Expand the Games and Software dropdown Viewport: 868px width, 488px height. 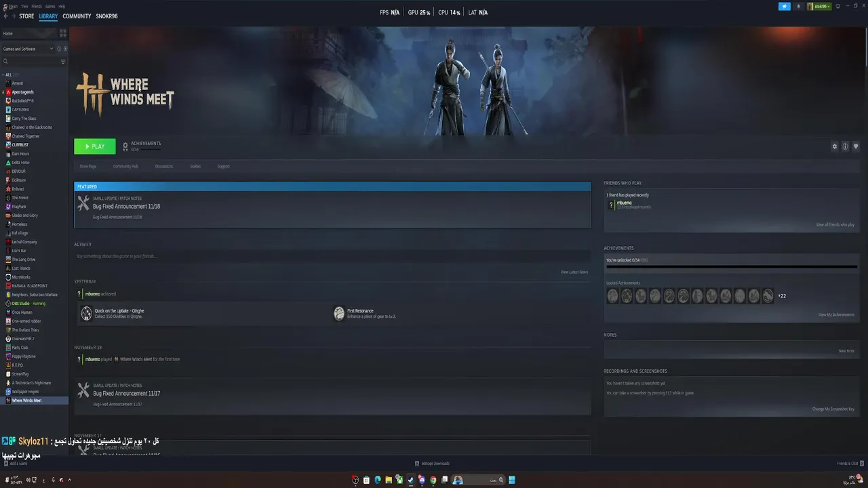click(28, 49)
